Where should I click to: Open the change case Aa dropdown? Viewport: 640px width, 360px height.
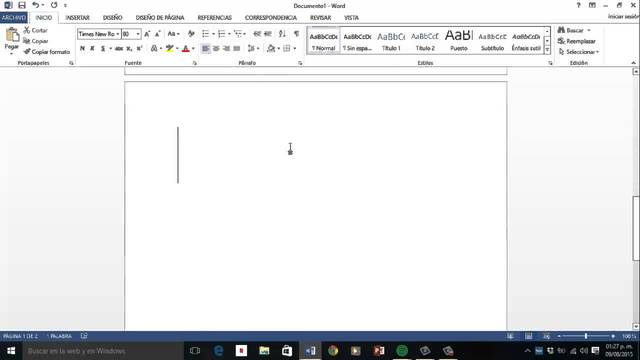(173, 34)
